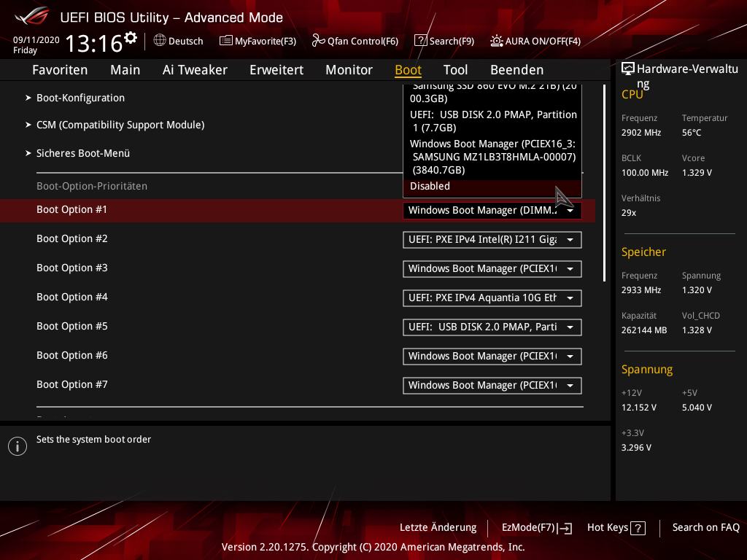747x560 pixels.
Task: Go to Erweitert tab
Action: point(276,70)
